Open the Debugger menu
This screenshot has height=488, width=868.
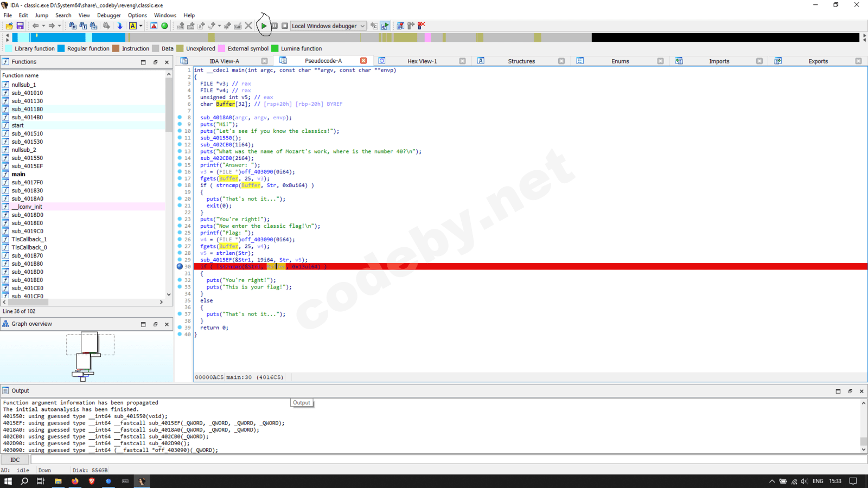[x=109, y=15]
